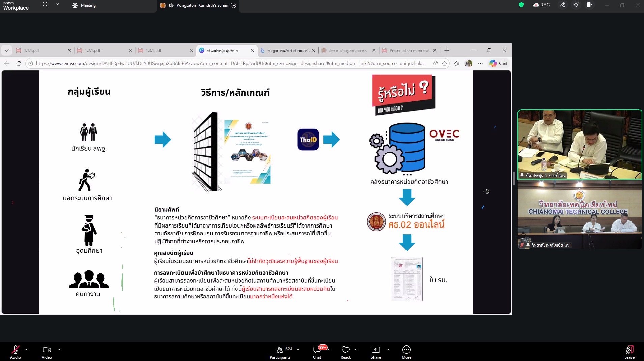Click the green encryption shield icon

[x=521, y=5]
